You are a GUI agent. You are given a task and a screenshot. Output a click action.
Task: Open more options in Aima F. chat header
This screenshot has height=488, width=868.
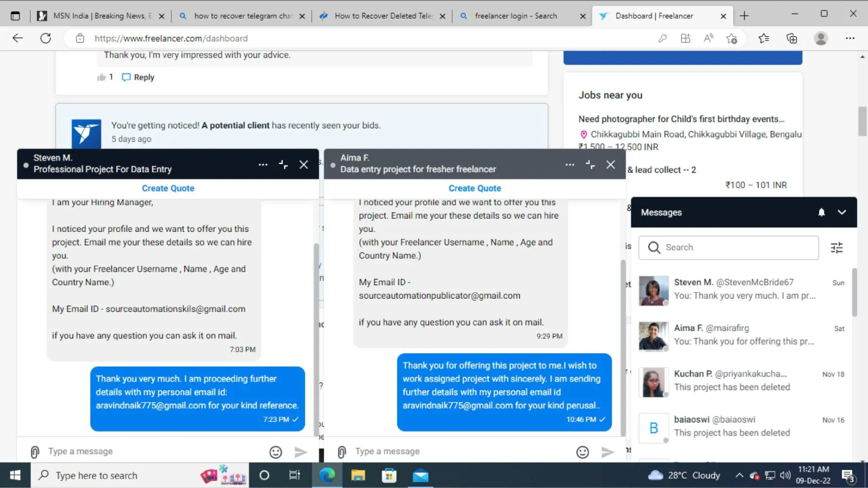point(570,164)
